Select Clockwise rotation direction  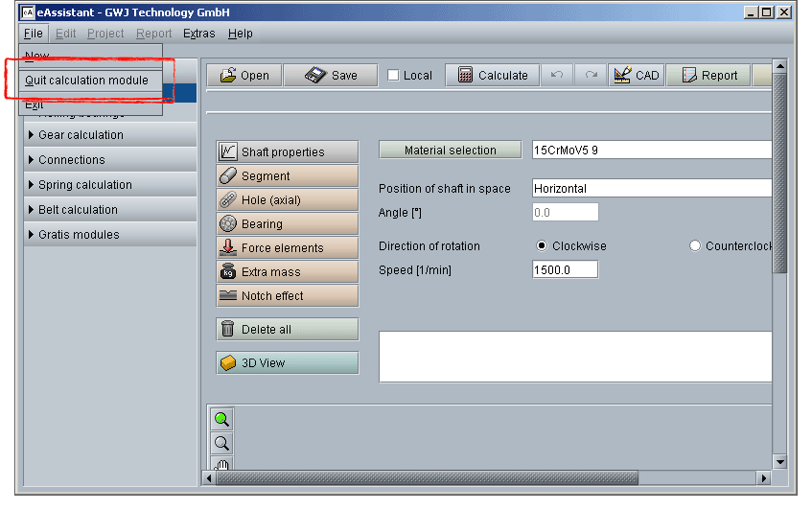tap(542, 246)
